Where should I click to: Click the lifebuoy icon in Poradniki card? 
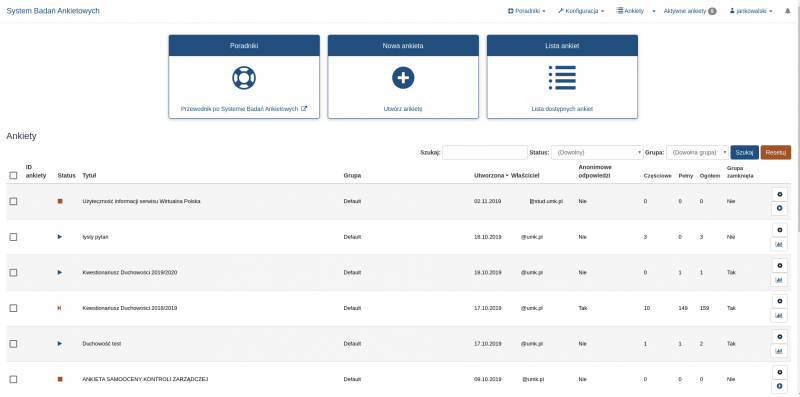244,78
